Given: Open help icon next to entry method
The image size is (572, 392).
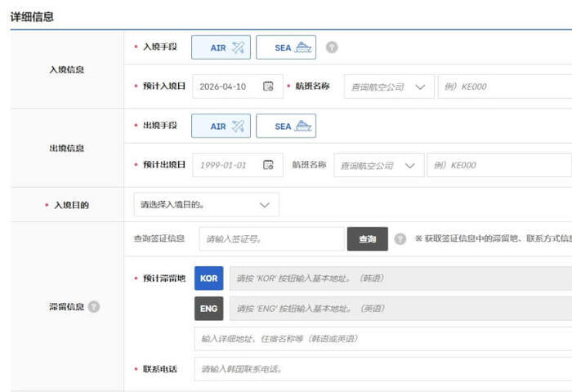Looking at the screenshot, I should pos(332,47).
